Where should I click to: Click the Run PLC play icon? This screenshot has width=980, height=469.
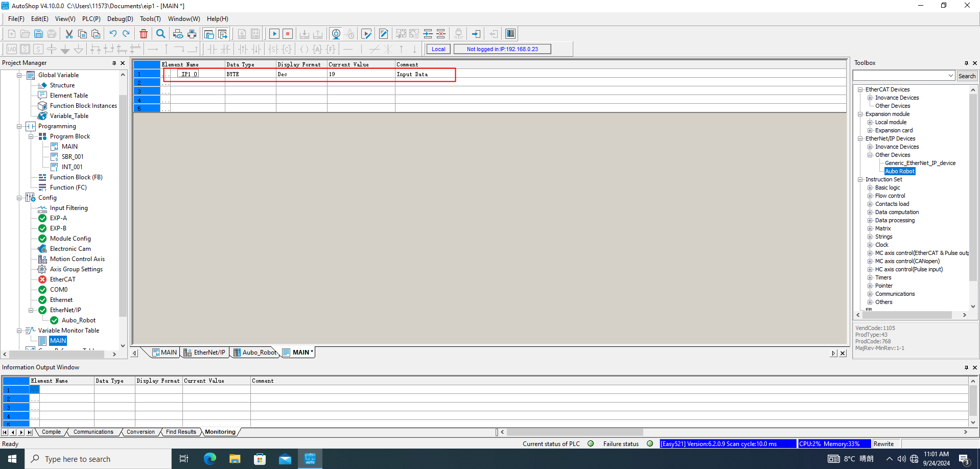(x=274, y=34)
